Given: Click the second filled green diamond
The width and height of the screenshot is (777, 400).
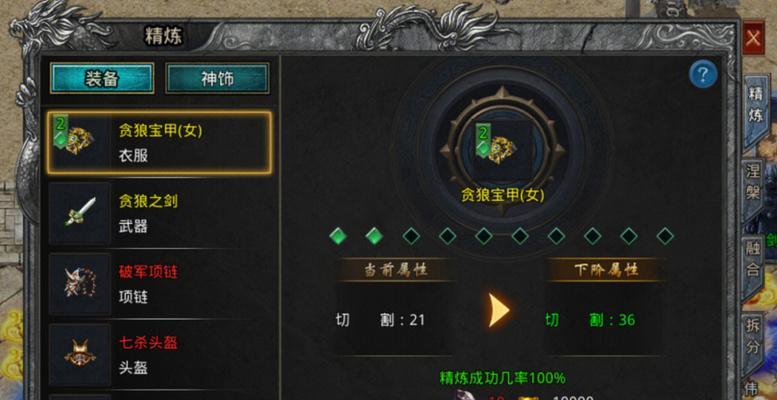Looking at the screenshot, I should point(374,236).
